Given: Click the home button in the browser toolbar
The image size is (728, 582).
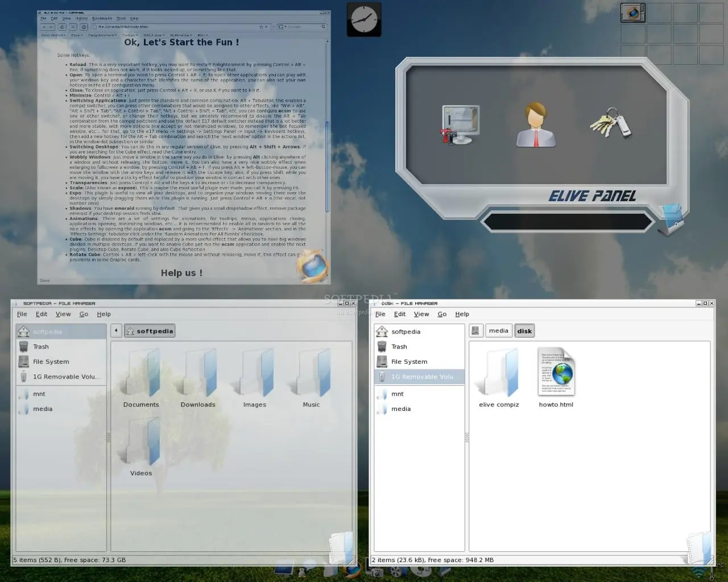Looking at the screenshot, I should 84,27.
